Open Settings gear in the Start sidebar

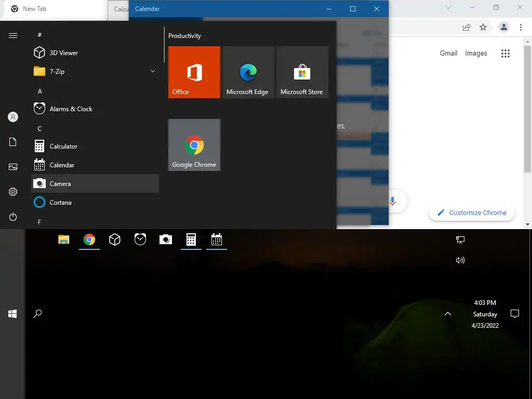13,192
